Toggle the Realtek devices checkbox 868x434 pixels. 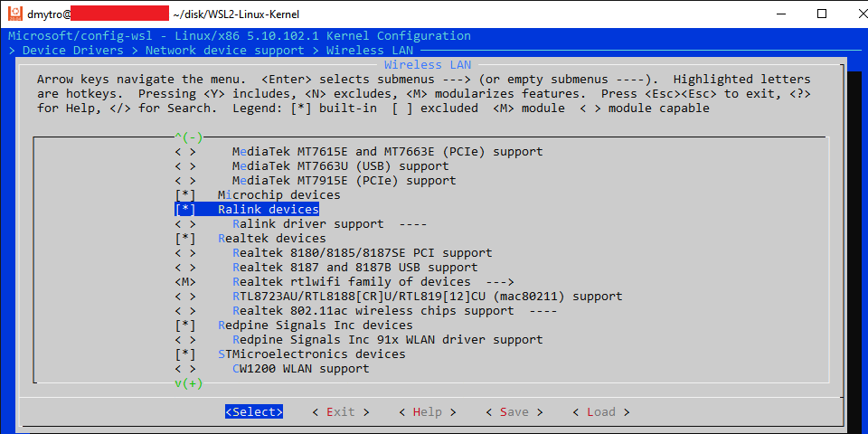pyautogui.click(x=185, y=239)
